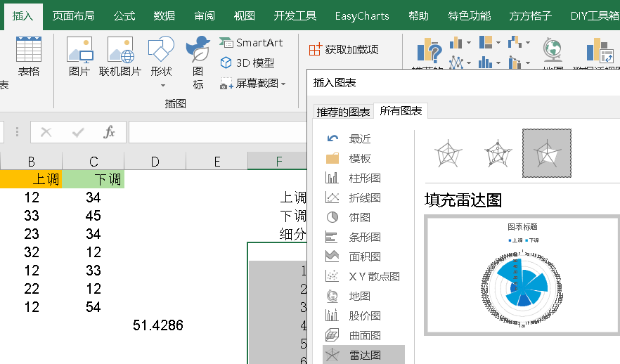Open 联机图片 online pictures
Screen dimensions: 620x364
(120, 56)
